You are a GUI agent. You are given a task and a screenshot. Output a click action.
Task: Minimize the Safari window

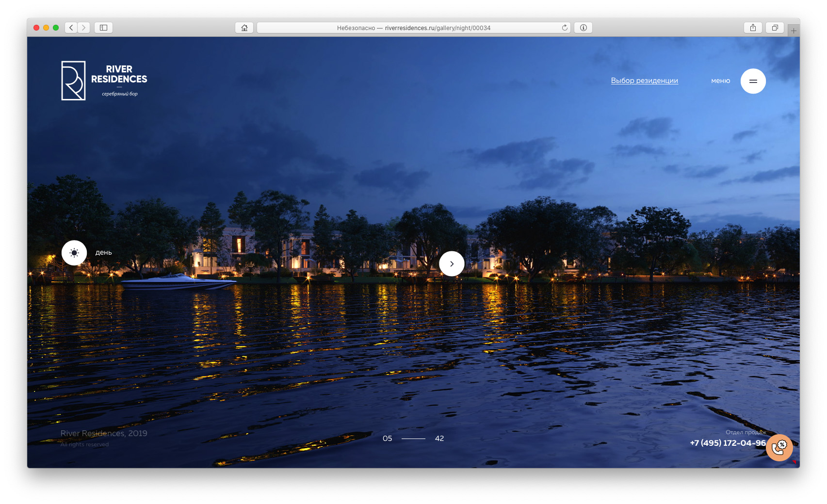pyautogui.click(x=46, y=28)
